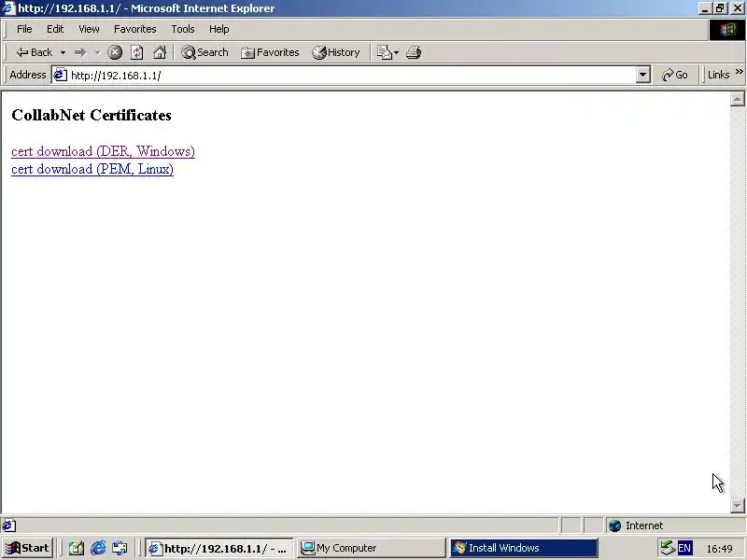Image resolution: width=747 pixels, height=560 pixels.
Task: Open the Search toolbar button
Action: [204, 52]
